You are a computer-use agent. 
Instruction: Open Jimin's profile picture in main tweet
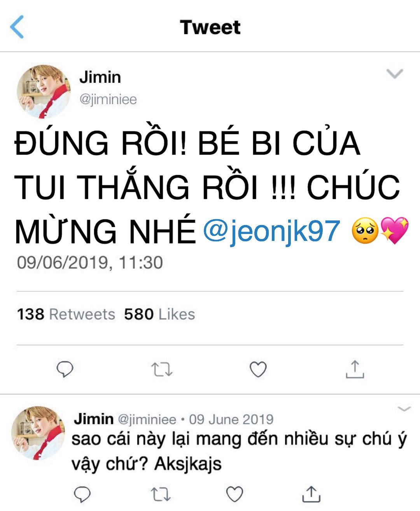point(44,92)
